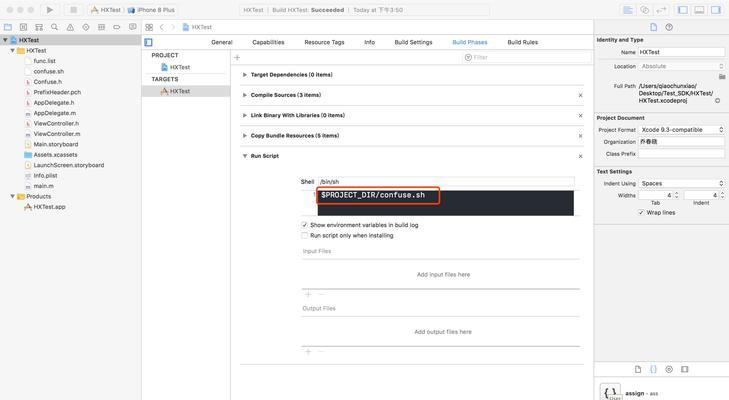Remove the Copy Bundle Resources phase
Image resolution: width=729 pixels, height=400 pixels.
point(580,136)
